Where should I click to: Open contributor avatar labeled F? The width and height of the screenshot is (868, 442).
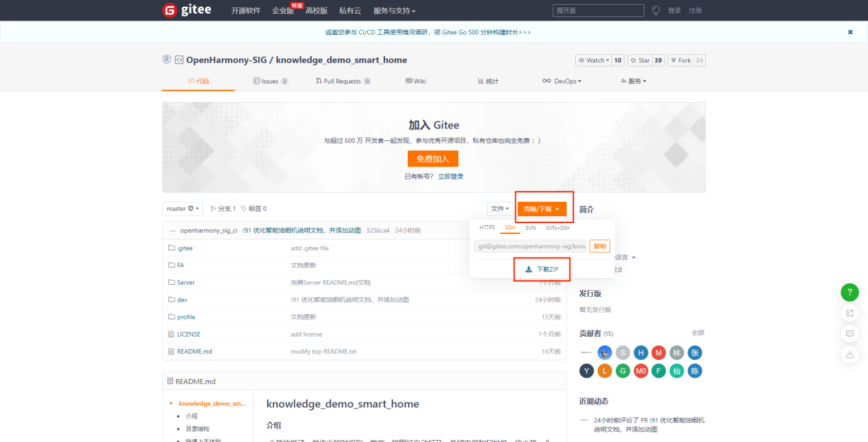[x=659, y=371]
